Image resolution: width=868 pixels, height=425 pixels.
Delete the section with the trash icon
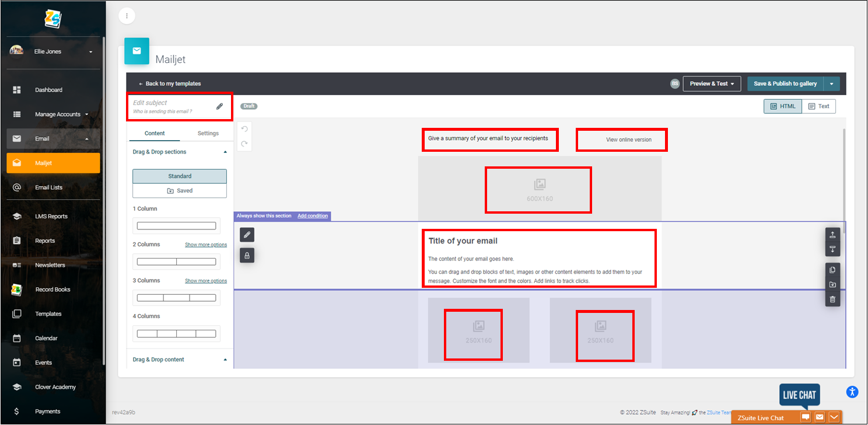tap(832, 299)
